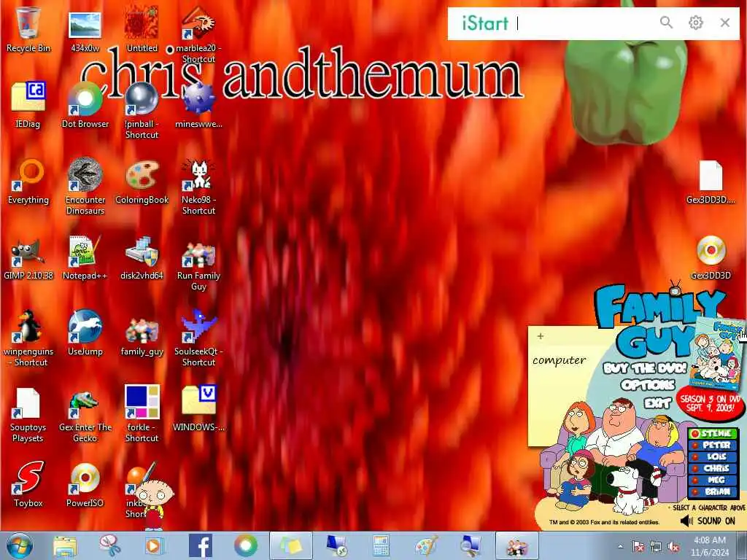
Task: Click BUY THE DVD! in Family Guy
Action: tap(645, 368)
